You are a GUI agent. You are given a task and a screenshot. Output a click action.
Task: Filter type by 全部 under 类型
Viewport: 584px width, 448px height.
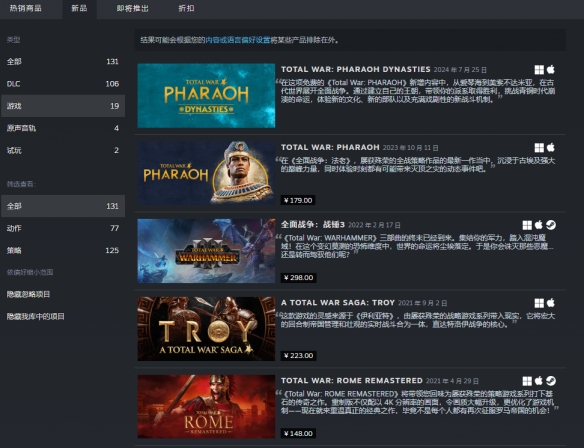(63, 61)
